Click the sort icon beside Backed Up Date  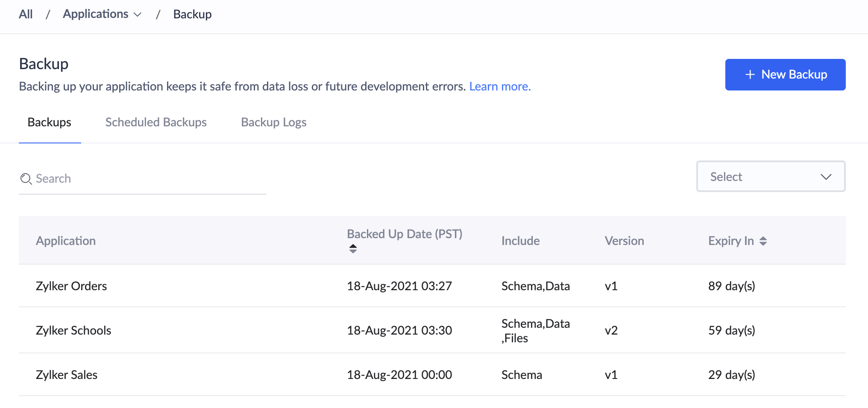pos(353,248)
